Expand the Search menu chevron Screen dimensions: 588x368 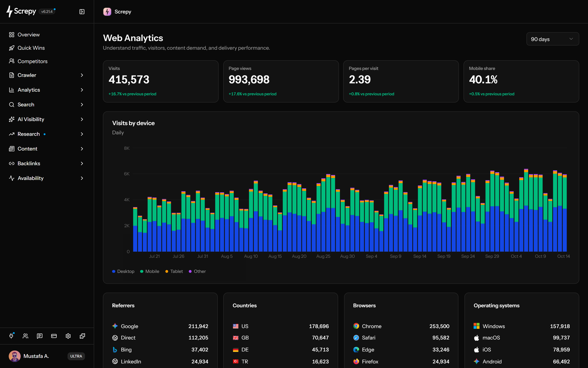coord(82,105)
